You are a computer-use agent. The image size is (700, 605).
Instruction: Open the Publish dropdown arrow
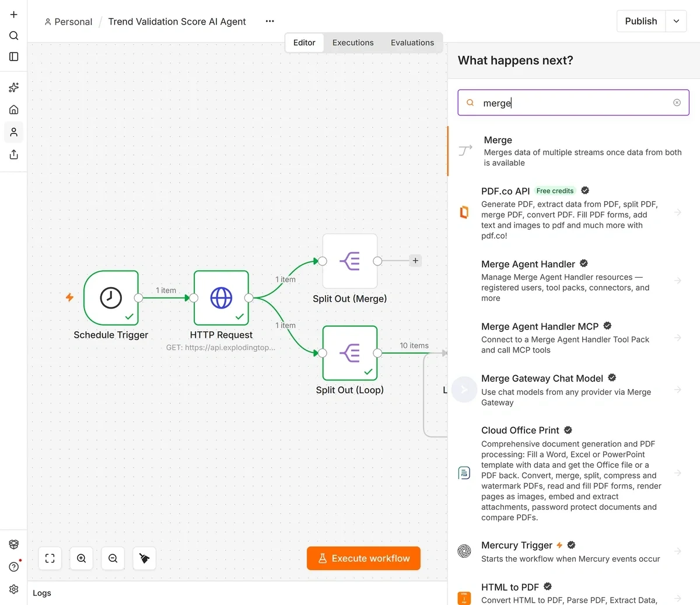(676, 21)
